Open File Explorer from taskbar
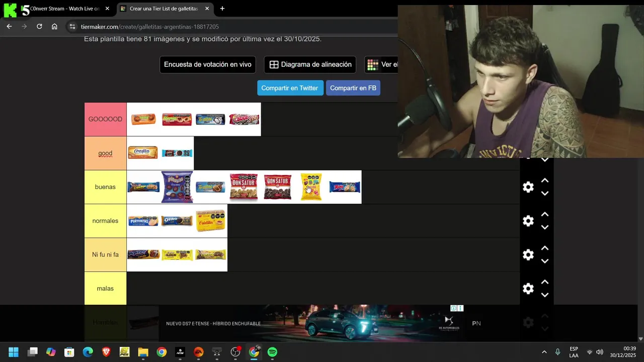Screen dimensions: 644x362 (x=143, y=352)
